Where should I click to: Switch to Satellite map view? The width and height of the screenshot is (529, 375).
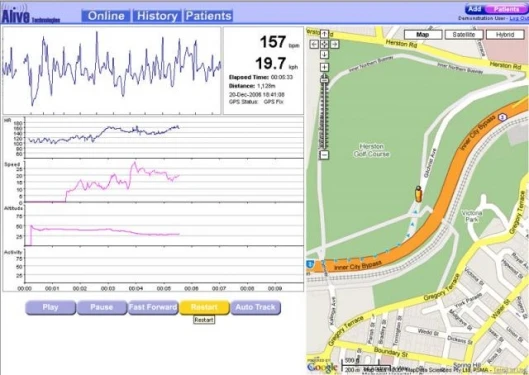click(x=464, y=34)
